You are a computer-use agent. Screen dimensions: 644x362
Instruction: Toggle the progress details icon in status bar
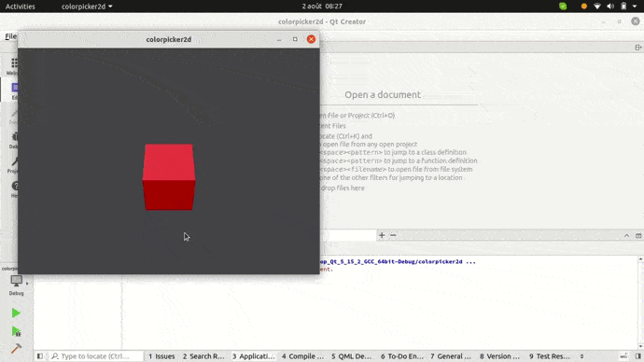click(623, 356)
